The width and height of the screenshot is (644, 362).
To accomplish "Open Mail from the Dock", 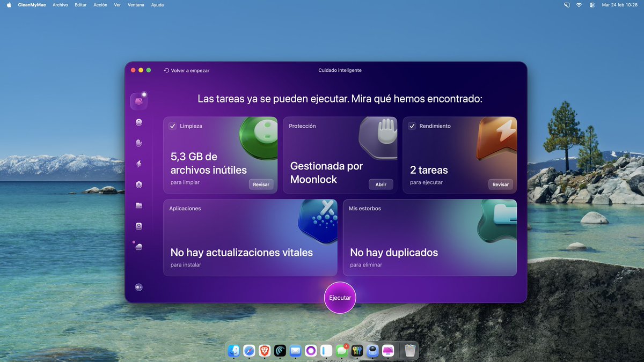I will [295, 351].
